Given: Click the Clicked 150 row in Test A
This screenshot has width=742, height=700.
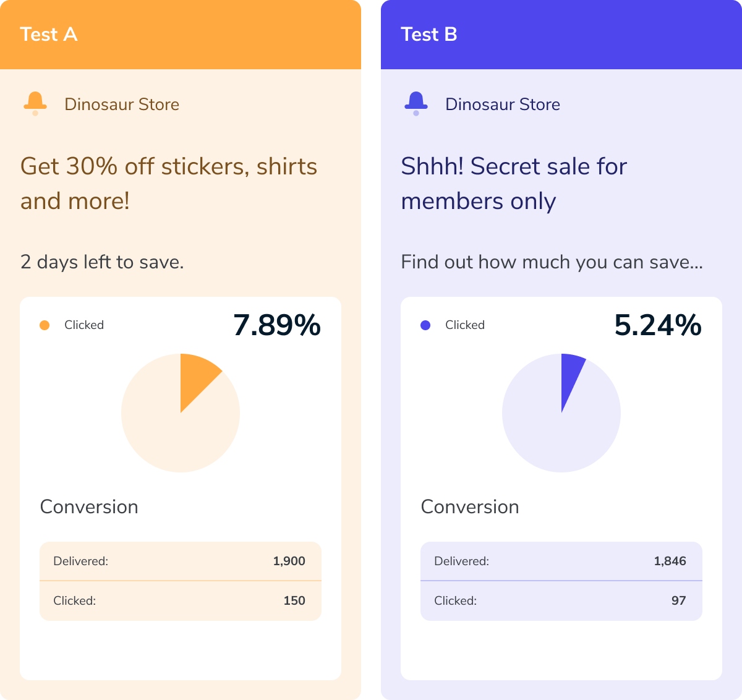Looking at the screenshot, I should click(x=180, y=600).
